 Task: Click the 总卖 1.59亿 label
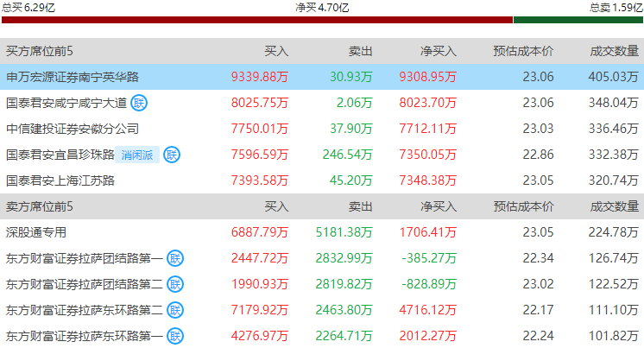[x=616, y=8]
